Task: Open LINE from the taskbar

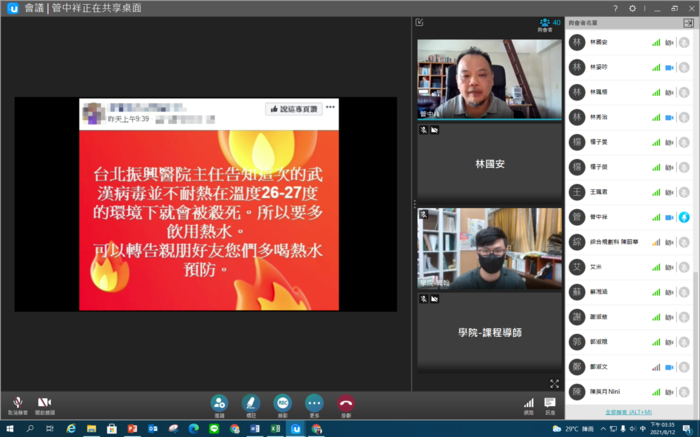Action: pos(214,429)
